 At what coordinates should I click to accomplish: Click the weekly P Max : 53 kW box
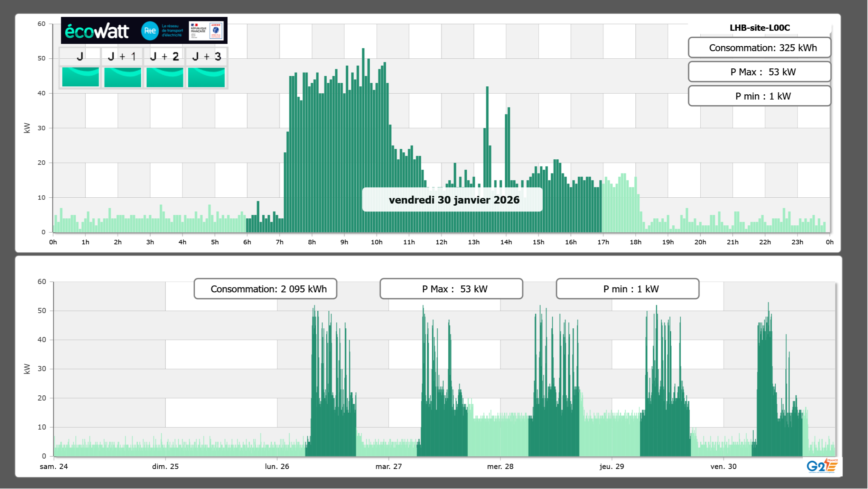click(451, 289)
